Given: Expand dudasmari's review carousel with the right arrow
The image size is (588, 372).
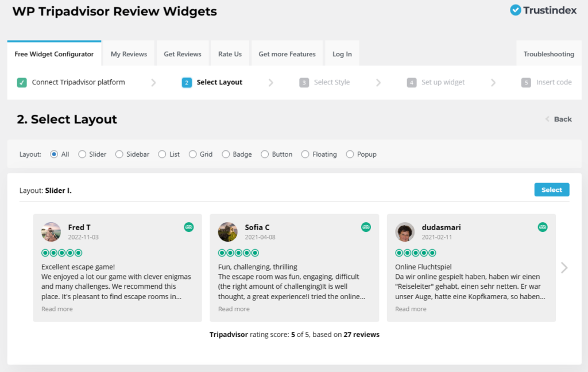Looking at the screenshot, I should [564, 268].
